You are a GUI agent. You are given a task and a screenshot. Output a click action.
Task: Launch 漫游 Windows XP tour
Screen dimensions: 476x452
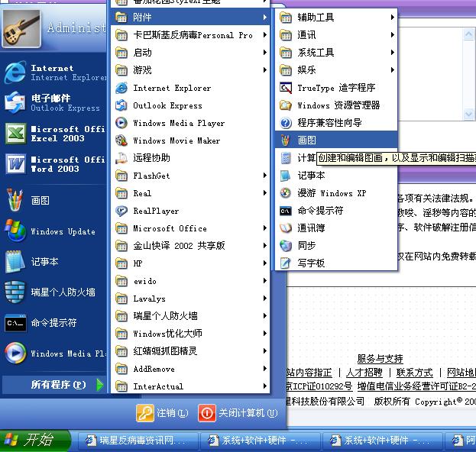coord(336,193)
